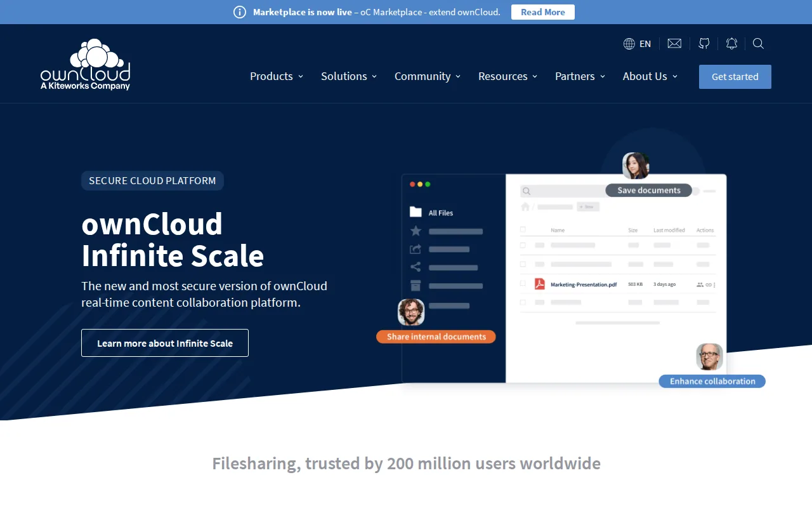Tick the select-all checkbox in header
The image size is (812, 508).
(523, 230)
